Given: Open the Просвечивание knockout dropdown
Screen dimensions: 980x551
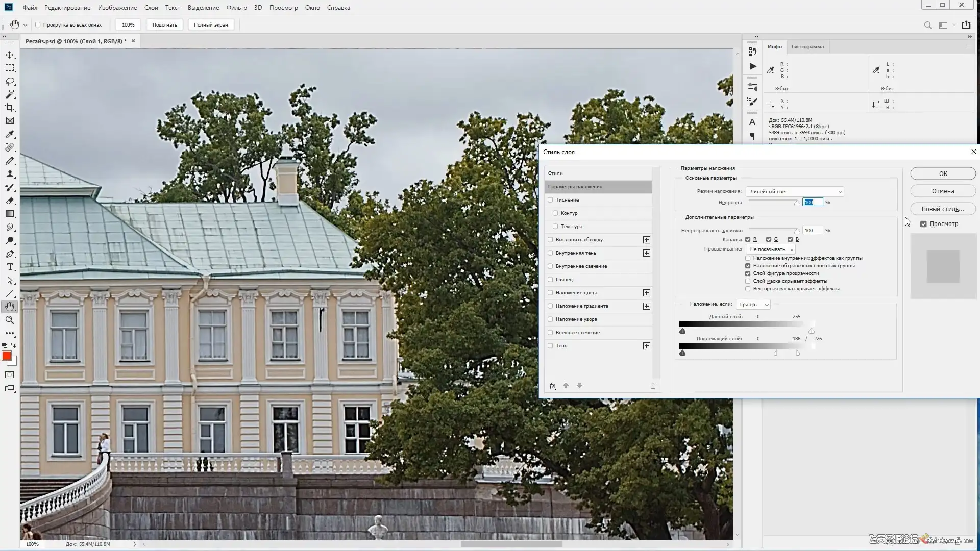Looking at the screenshot, I should (770, 249).
